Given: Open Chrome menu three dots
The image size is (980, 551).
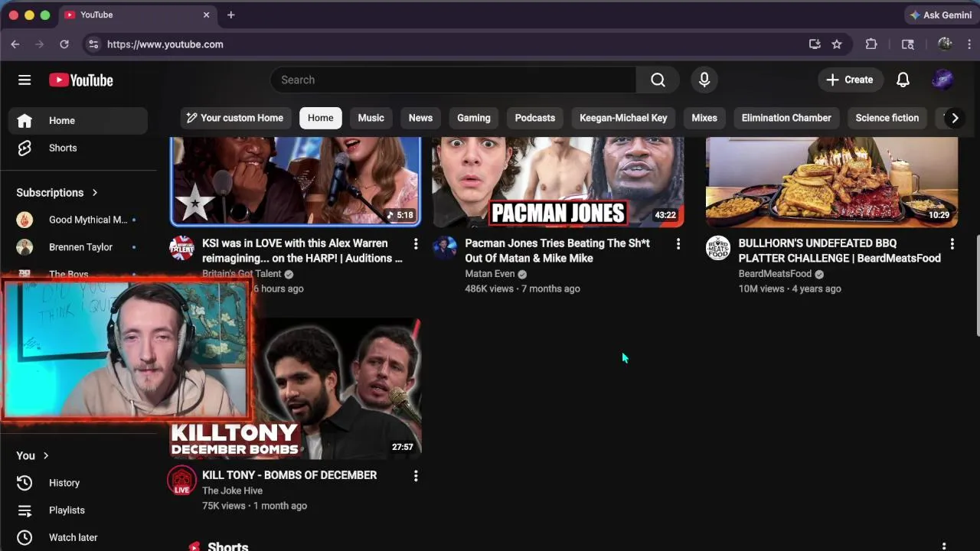Looking at the screenshot, I should pyautogui.click(x=969, y=44).
